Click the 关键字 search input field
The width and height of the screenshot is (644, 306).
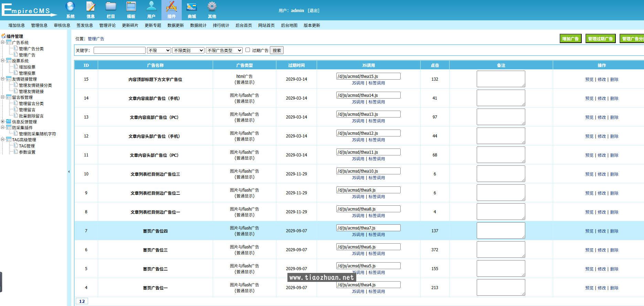119,50
